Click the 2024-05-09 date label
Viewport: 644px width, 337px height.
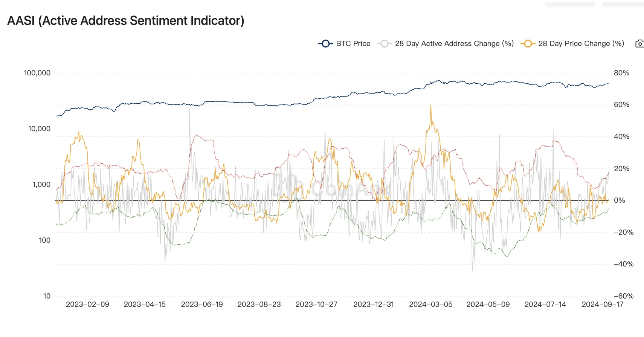(x=488, y=304)
